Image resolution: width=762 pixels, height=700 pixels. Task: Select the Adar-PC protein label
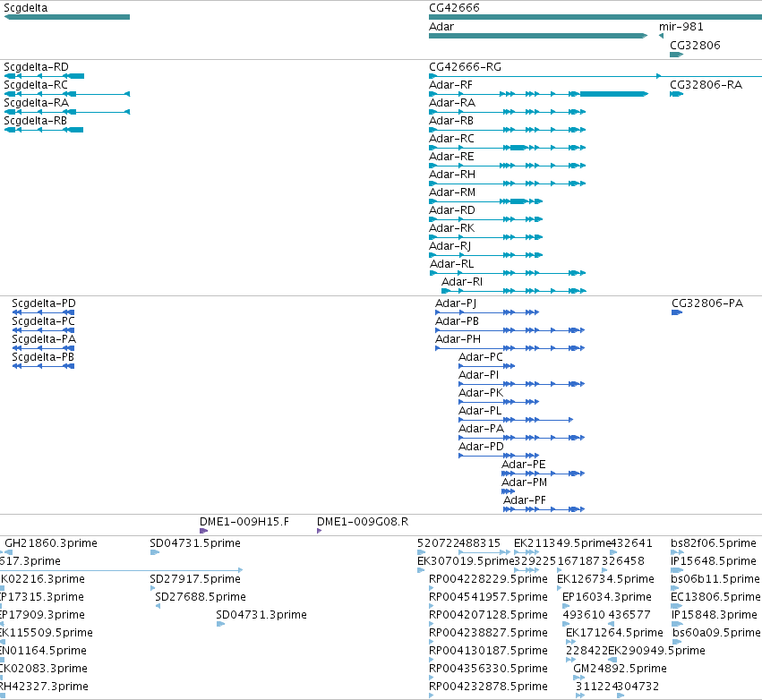click(x=481, y=357)
